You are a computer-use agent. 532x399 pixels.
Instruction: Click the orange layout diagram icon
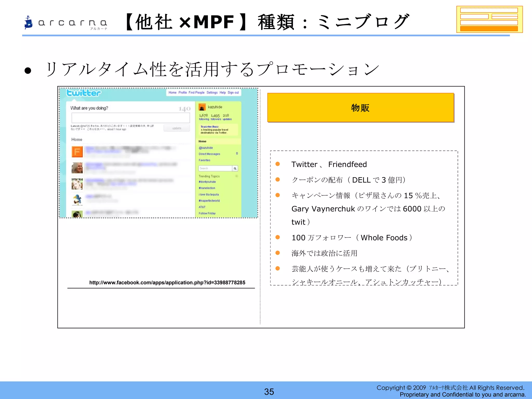489,19
